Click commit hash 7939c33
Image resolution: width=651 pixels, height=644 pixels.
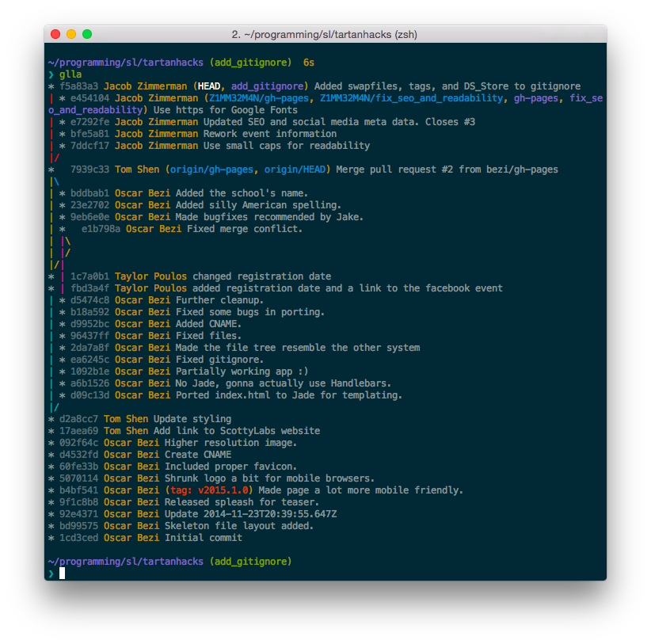pos(90,170)
